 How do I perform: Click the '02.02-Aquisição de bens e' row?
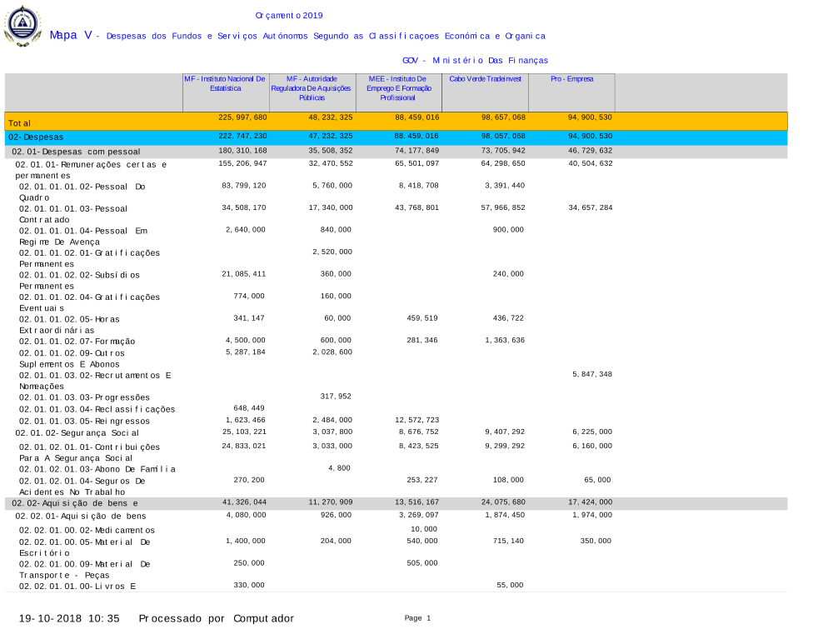(75, 503)
